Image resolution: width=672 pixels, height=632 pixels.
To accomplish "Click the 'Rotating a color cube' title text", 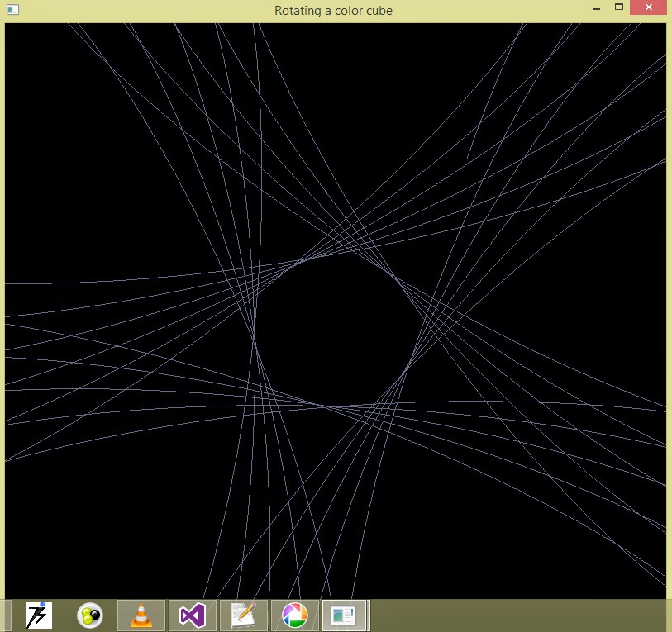I will 332,10.
